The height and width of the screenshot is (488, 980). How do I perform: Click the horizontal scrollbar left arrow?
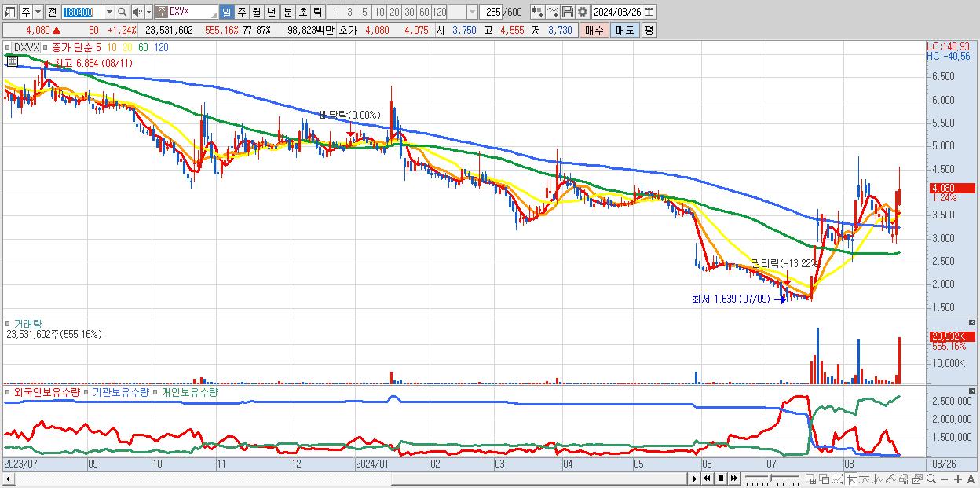coord(7,479)
